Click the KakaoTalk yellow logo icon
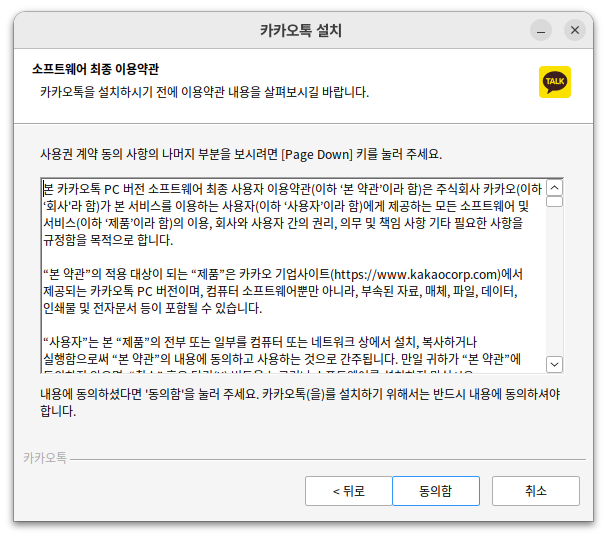The image size is (607, 538). point(554,82)
